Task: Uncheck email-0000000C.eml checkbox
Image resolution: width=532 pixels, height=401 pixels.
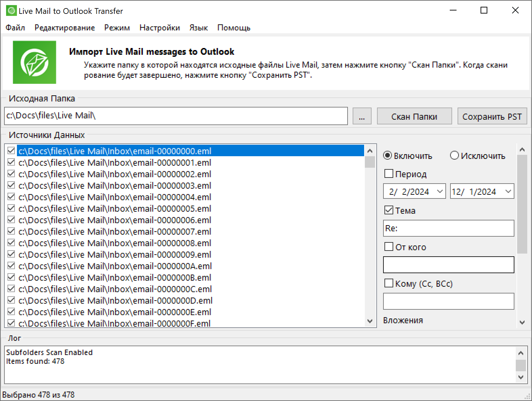Action: 11,288
